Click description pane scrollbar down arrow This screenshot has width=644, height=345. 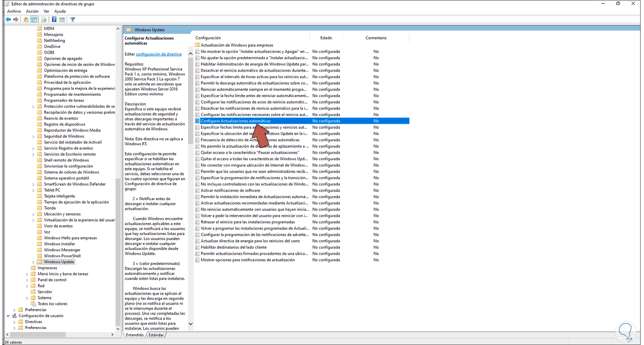(191, 324)
